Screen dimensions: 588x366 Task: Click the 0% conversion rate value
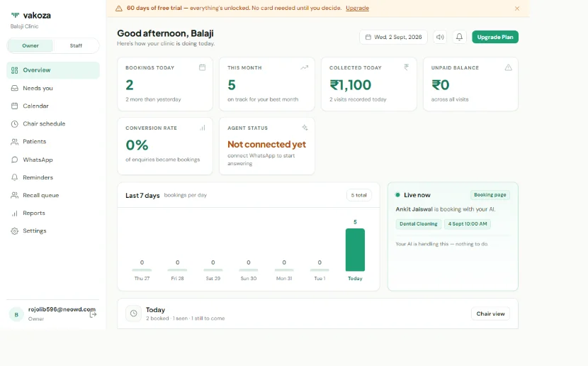tap(137, 145)
